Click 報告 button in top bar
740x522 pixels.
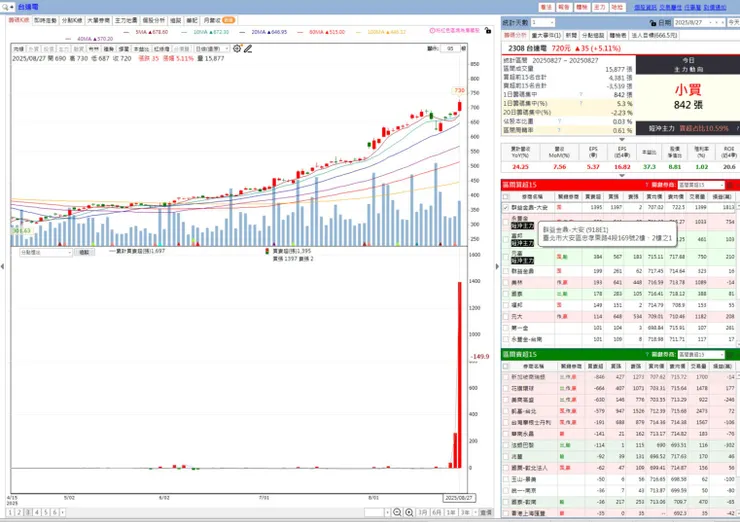pos(564,7)
